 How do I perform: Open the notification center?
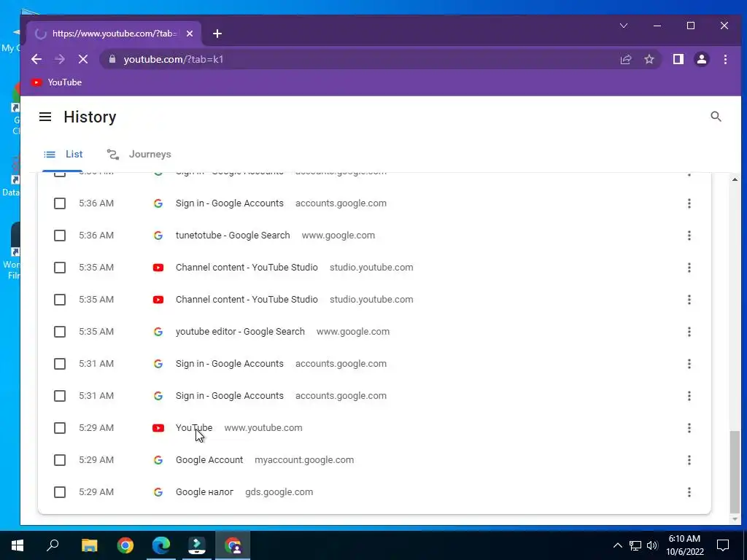(x=723, y=545)
